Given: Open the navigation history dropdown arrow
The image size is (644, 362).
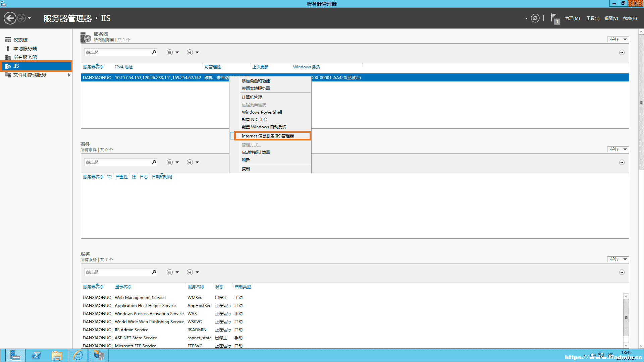Looking at the screenshot, I should click(x=30, y=18).
